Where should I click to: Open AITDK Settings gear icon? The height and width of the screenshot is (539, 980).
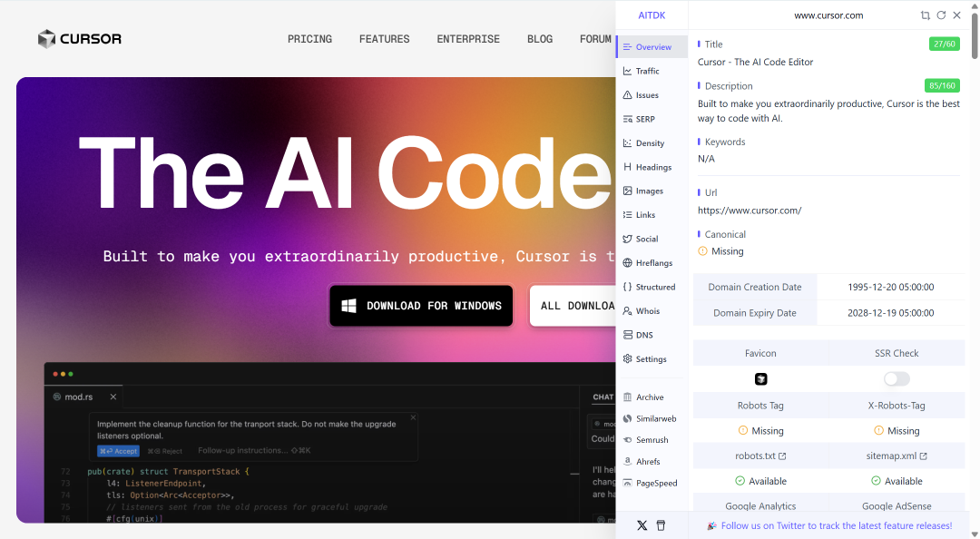(x=628, y=359)
